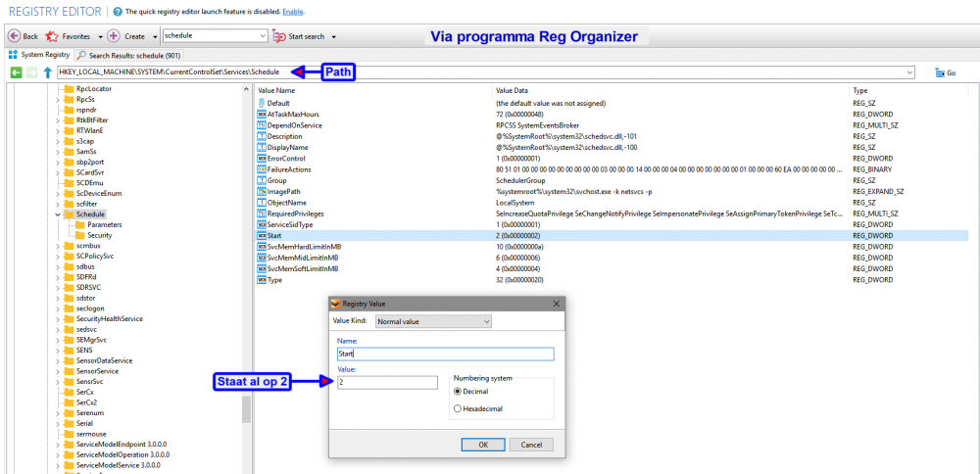Select the seclogon tree item
Viewport: 980px width, 474px height.
pyautogui.click(x=90, y=308)
